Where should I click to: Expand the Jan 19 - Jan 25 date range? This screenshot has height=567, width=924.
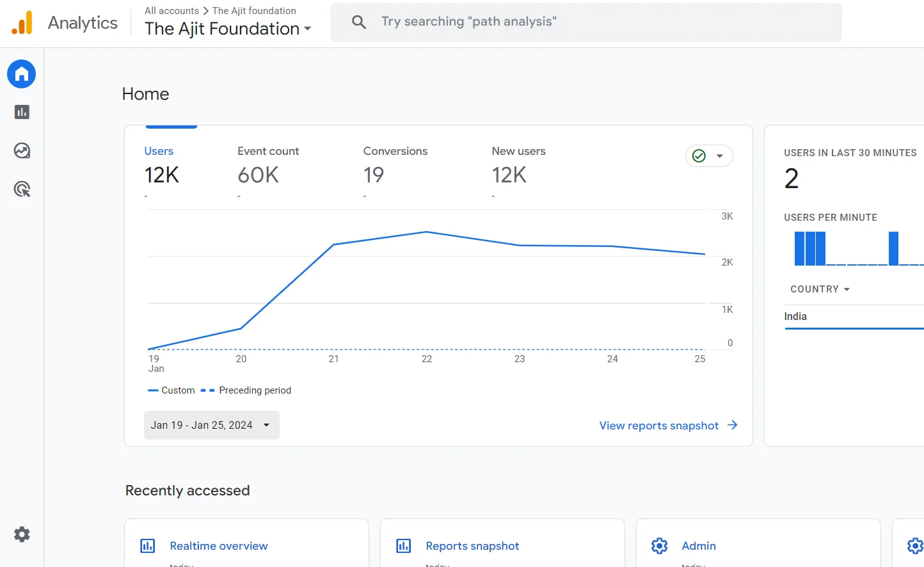click(211, 425)
